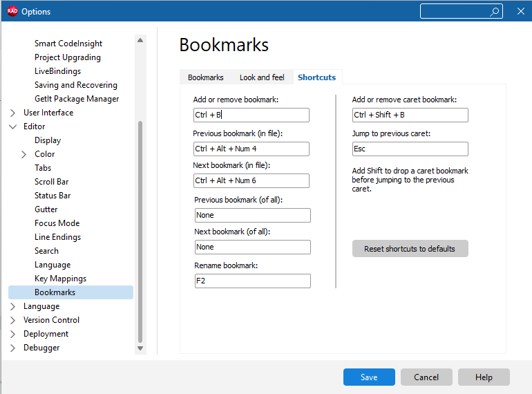
Task: Click the Next bookmark (in file) field
Action: (x=251, y=181)
